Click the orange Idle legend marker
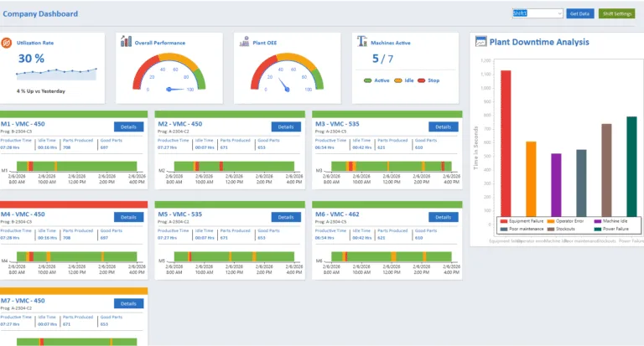Image resolution: width=644 pixels, height=346 pixels. point(398,80)
